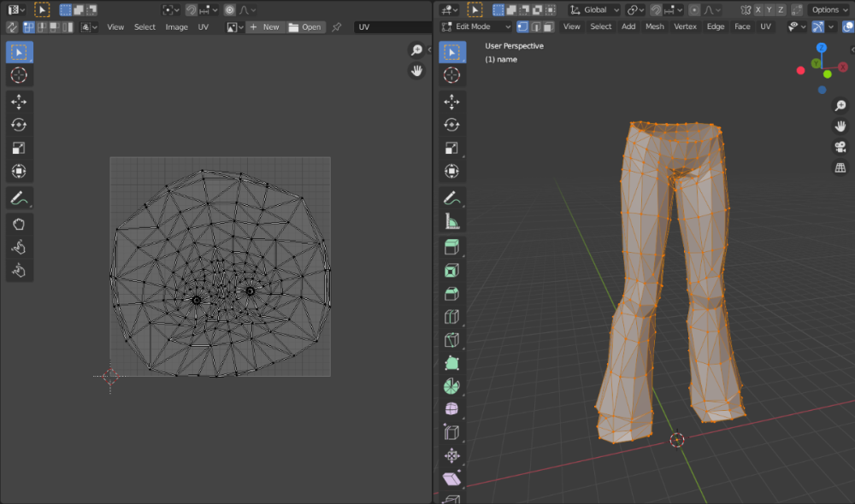
Task: Toggle UV sync selection
Action: click(x=13, y=26)
